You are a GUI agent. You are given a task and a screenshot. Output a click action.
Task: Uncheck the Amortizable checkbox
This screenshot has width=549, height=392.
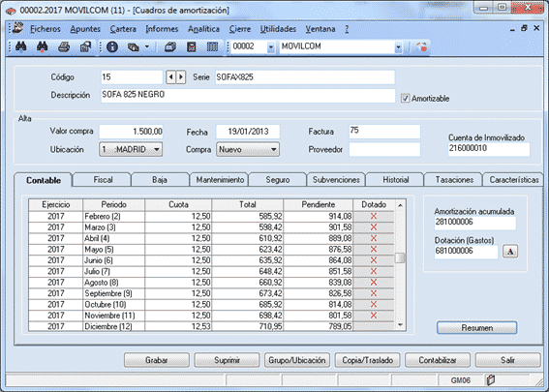(x=405, y=99)
